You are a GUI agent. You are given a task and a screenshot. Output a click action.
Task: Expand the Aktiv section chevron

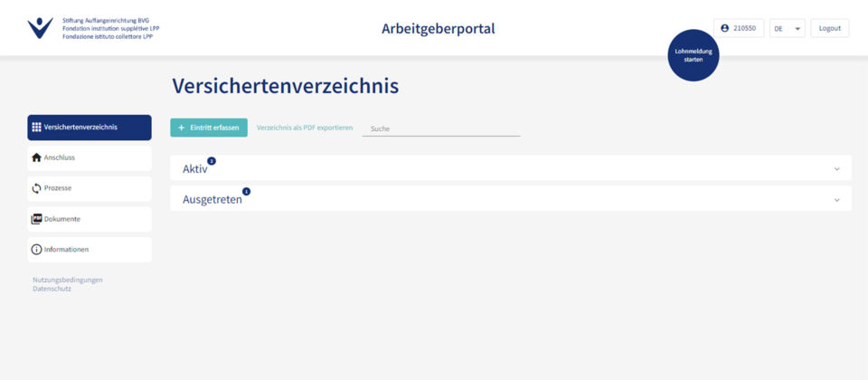tap(836, 169)
